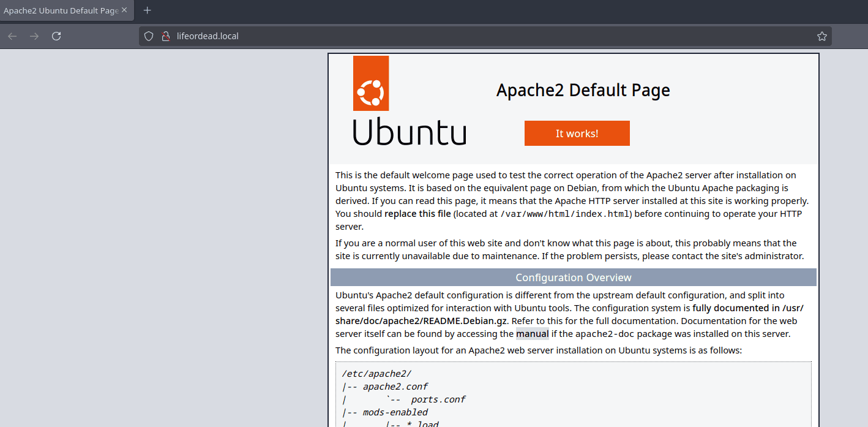
Task: Click the apache2.conf entry in the layout tree
Action: pos(395,387)
